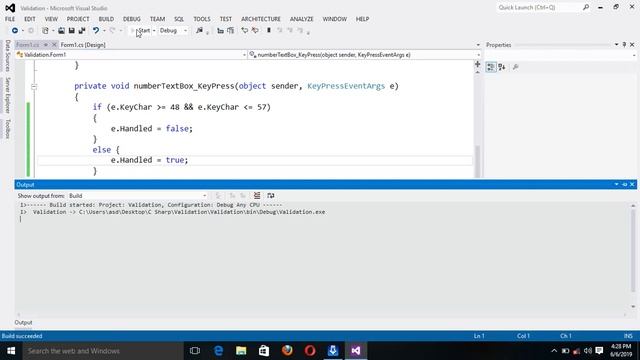The width and height of the screenshot is (640, 360).
Task: Click the Save toolbar icon
Action: (x=71, y=31)
